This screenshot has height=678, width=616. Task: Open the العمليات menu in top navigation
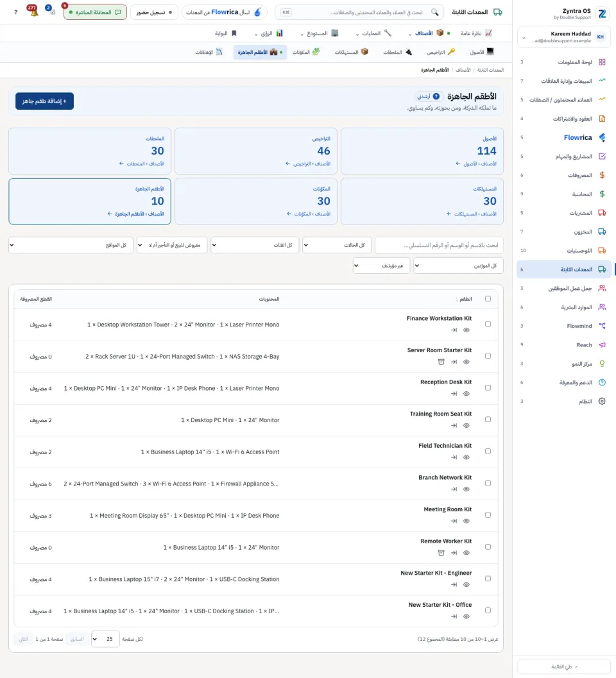[373, 33]
